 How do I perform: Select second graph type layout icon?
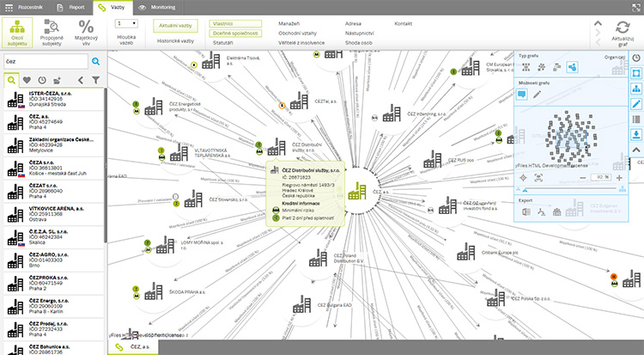541,67
